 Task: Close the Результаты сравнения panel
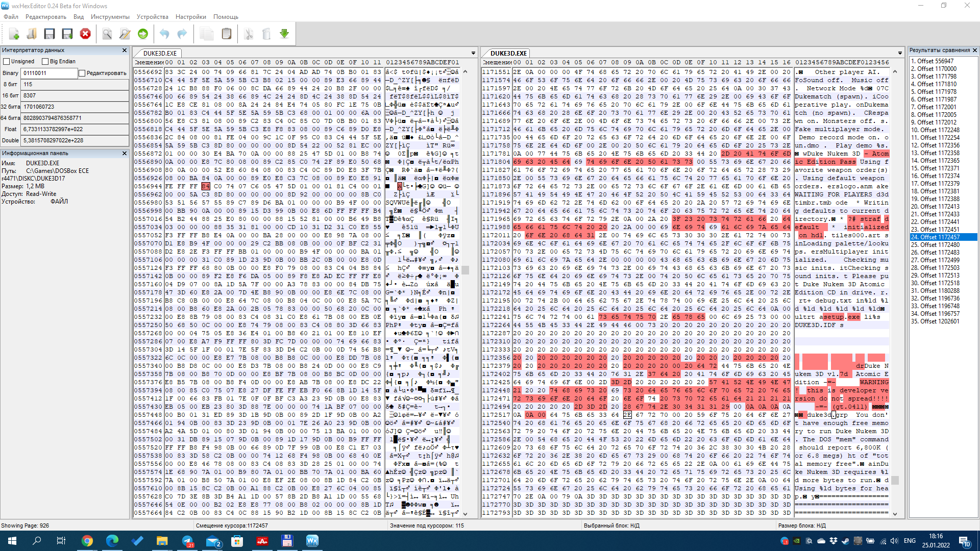(974, 50)
